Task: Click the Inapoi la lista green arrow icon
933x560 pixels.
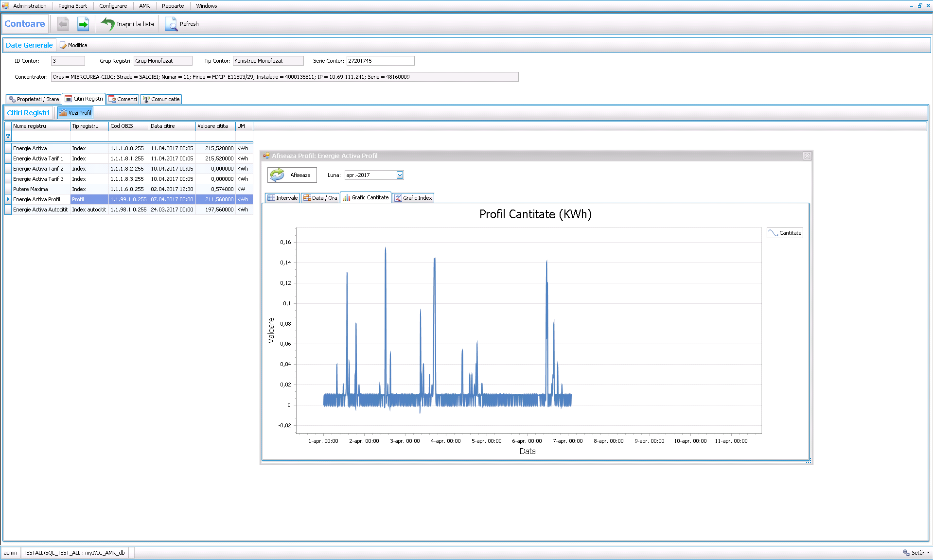Action: pos(107,23)
